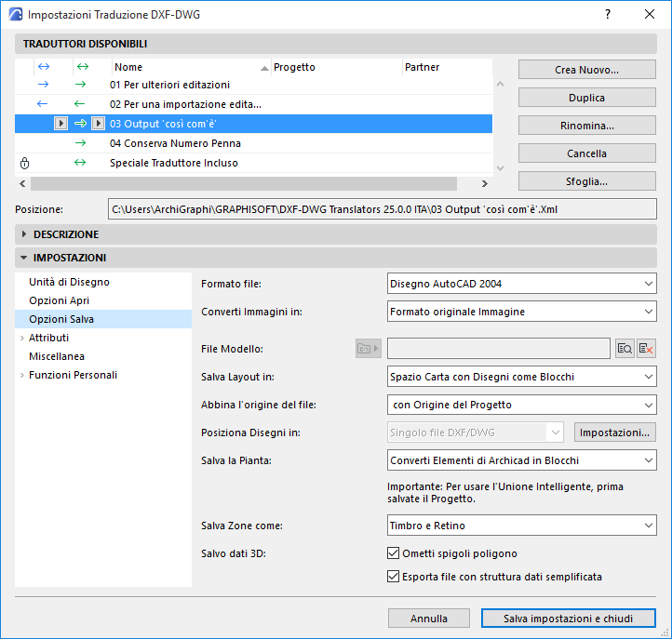The width and height of the screenshot is (672, 639).
Task: Click the translator list horizontal scrollbar
Action: pos(244,183)
